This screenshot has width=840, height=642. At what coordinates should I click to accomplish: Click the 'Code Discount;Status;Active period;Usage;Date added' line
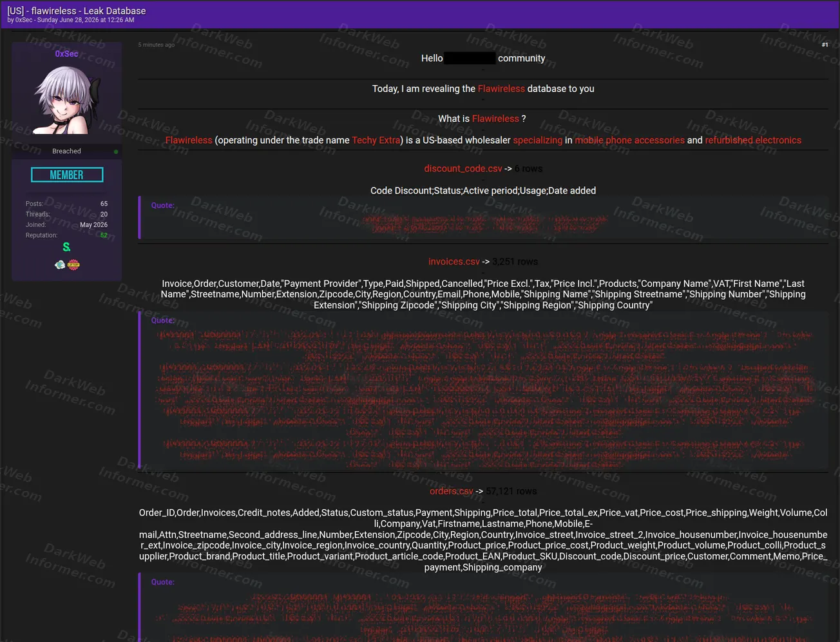point(483,190)
